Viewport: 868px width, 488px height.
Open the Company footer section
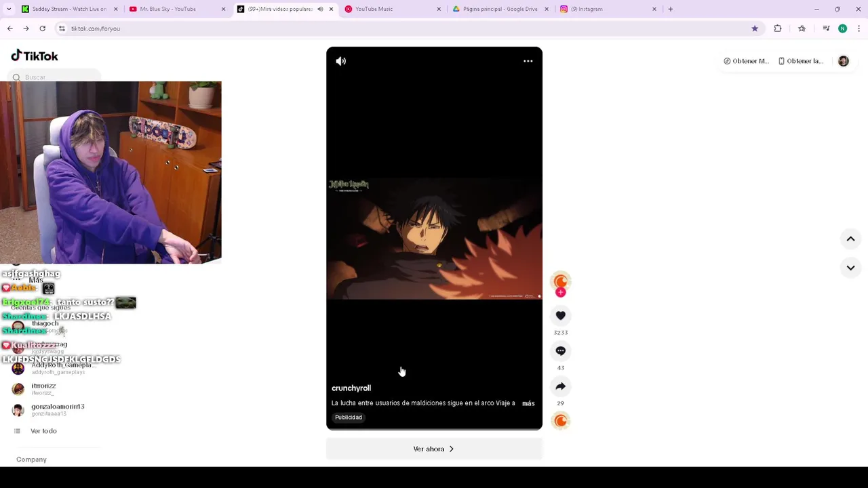pos(31,460)
